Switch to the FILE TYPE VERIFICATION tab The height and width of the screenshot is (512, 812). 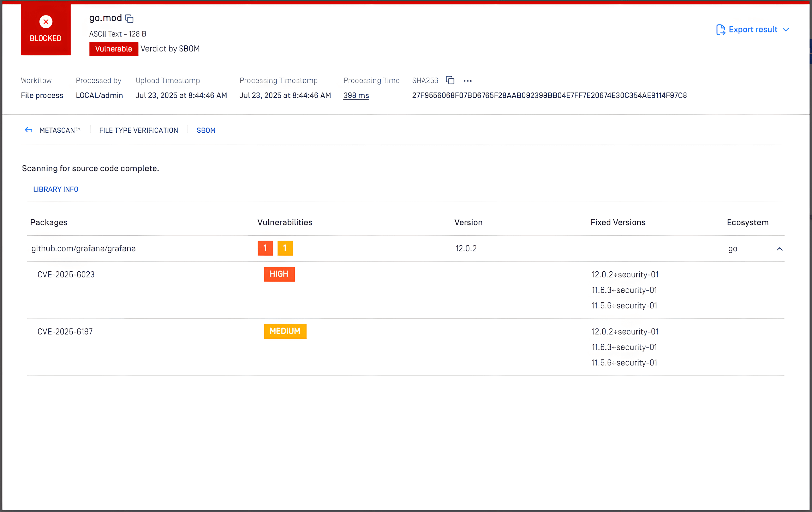pyautogui.click(x=139, y=130)
